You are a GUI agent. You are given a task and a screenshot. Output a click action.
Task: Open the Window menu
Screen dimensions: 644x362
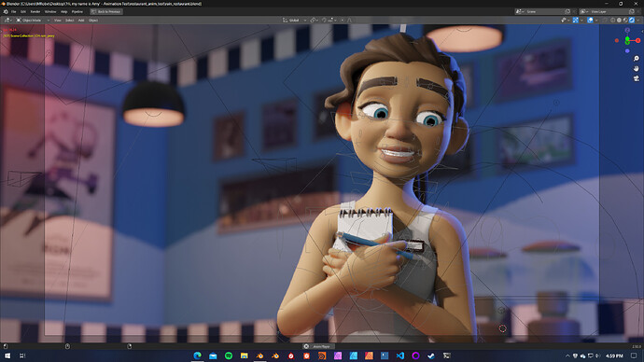click(50, 11)
